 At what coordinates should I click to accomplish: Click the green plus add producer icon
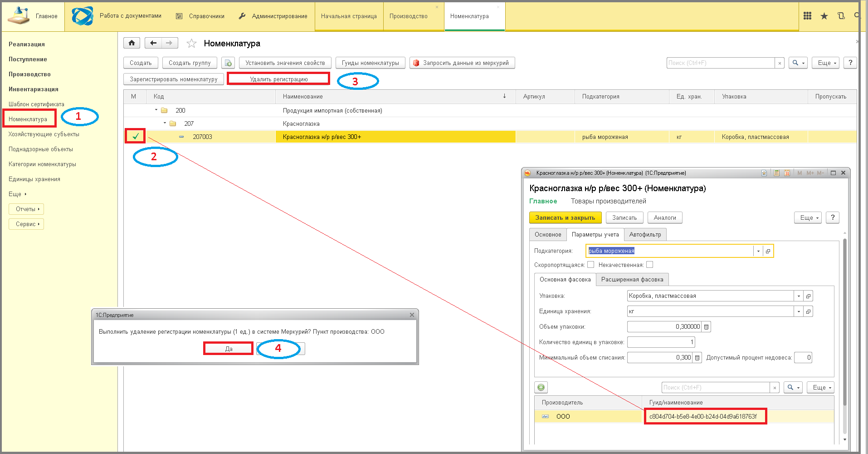click(x=541, y=387)
